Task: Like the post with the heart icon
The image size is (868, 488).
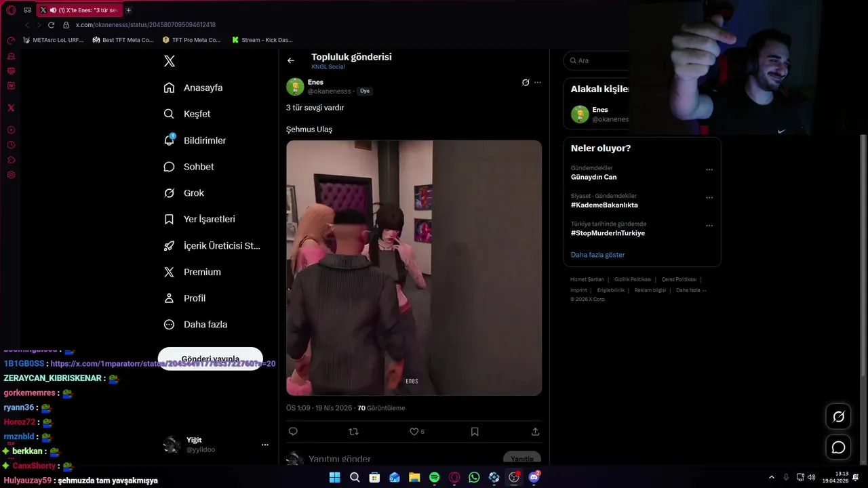Action: tap(414, 431)
